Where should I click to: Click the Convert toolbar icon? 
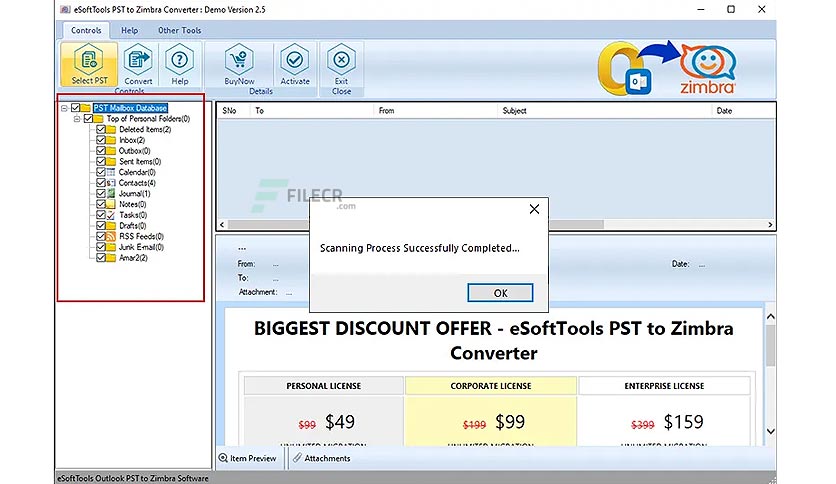click(x=138, y=64)
